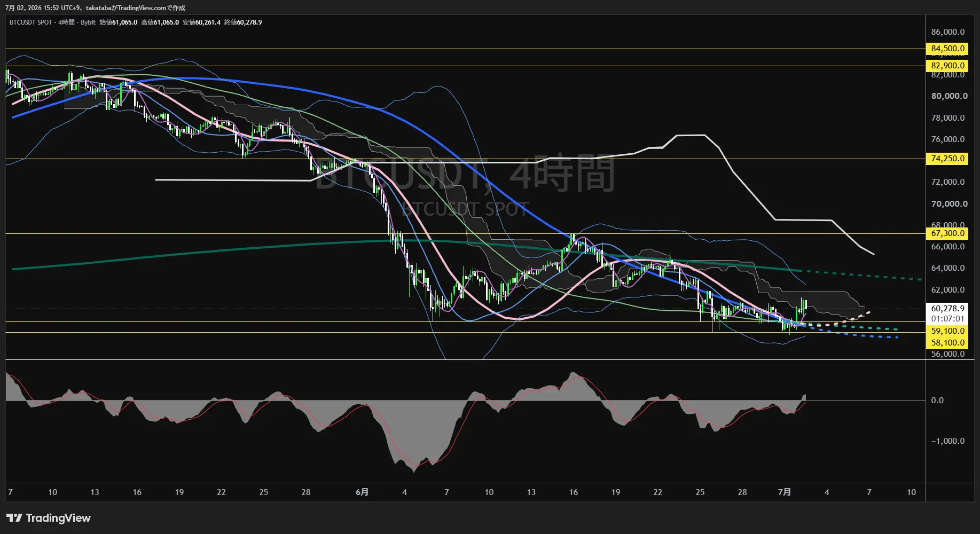Select the 58,100.0 support level label
Viewport: 980px width, 534px height.
click(x=947, y=343)
